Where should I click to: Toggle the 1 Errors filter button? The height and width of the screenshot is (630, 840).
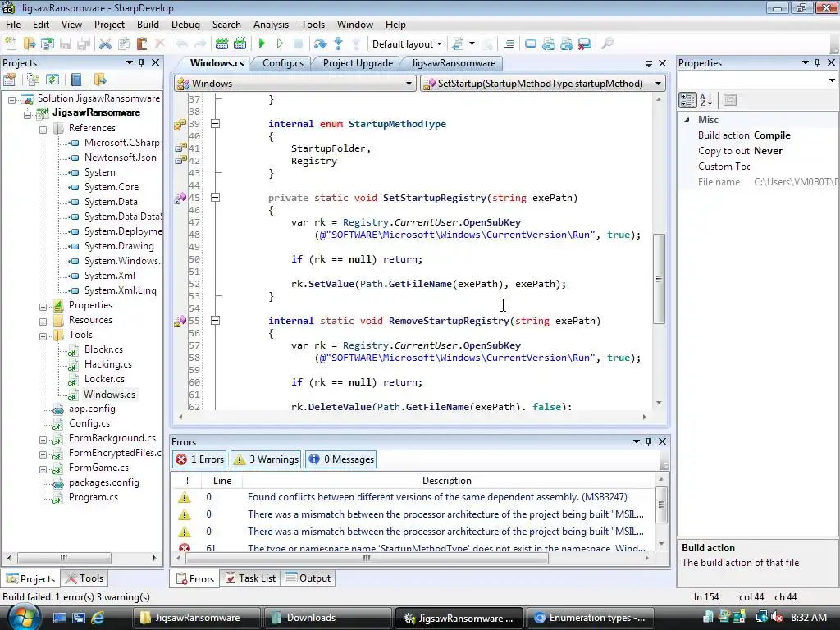pos(199,459)
